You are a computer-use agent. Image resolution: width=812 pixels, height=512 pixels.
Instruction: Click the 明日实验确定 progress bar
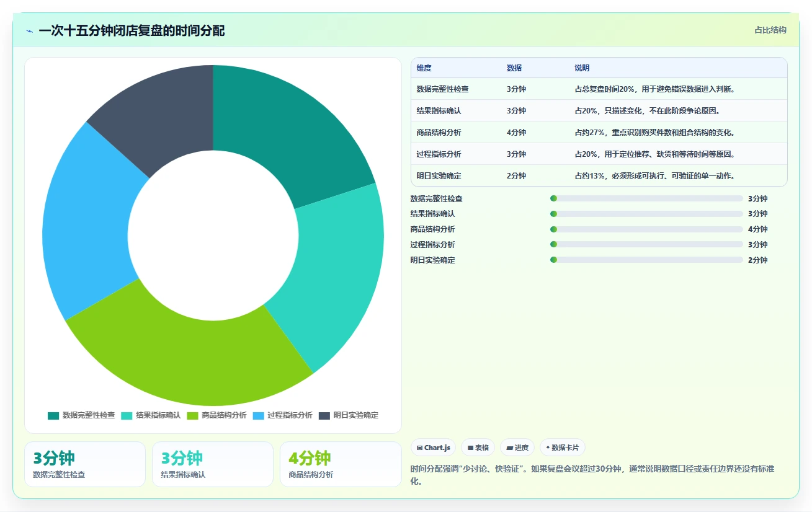tap(646, 260)
